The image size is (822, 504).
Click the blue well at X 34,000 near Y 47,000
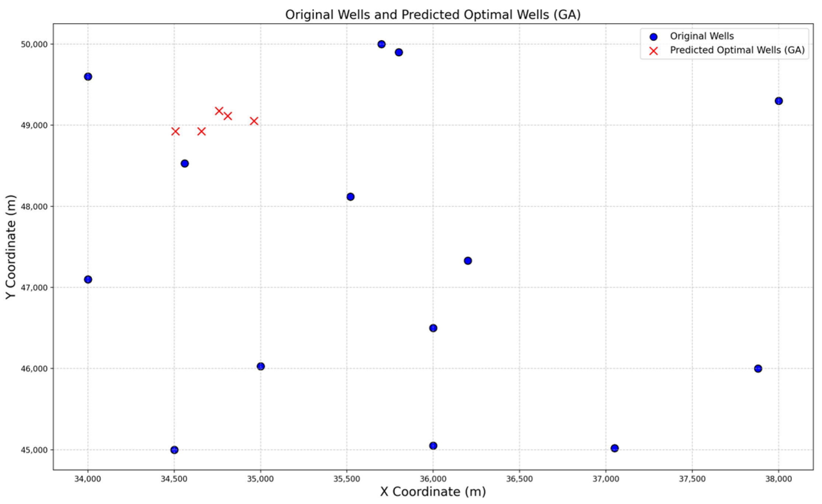tap(88, 279)
